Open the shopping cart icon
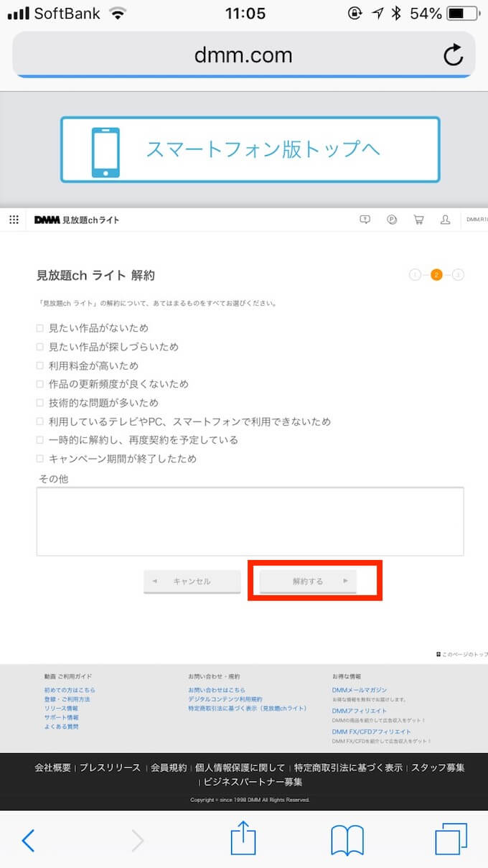This screenshot has height=868, width=488. coord(418,220)
